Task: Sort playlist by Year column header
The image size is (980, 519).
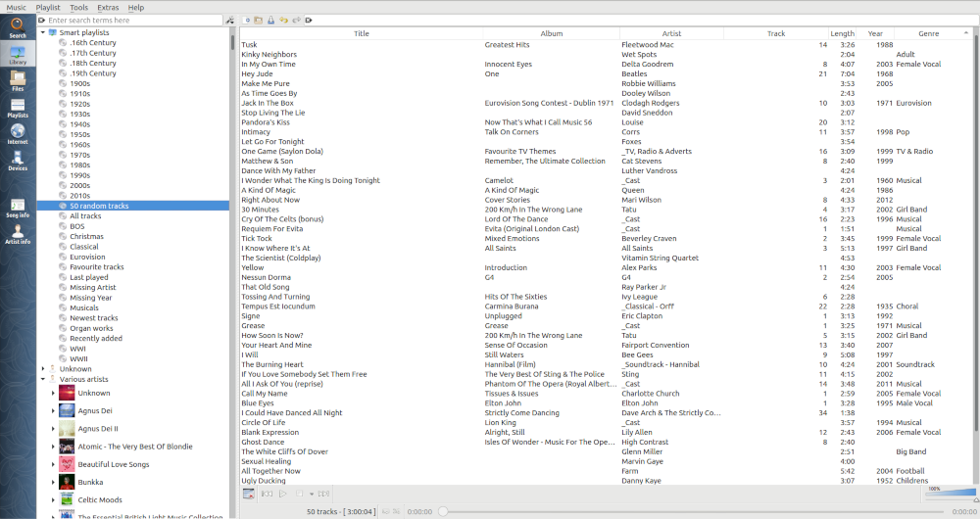Action: coord(875,33)
